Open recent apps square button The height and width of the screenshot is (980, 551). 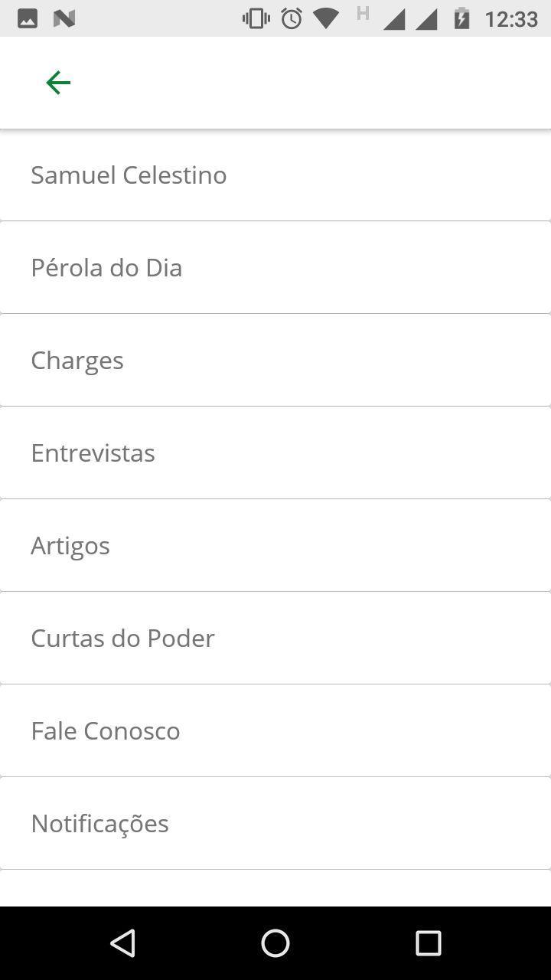tap(429, 943)
